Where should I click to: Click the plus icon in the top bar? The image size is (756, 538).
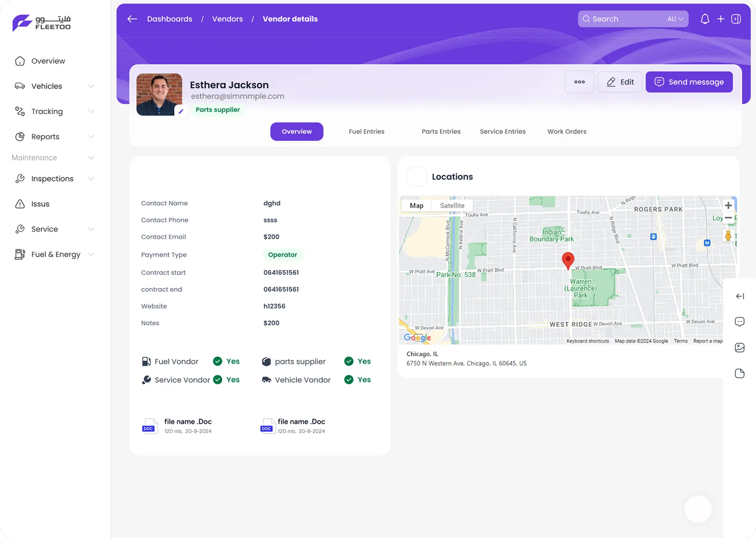point(721,18)
